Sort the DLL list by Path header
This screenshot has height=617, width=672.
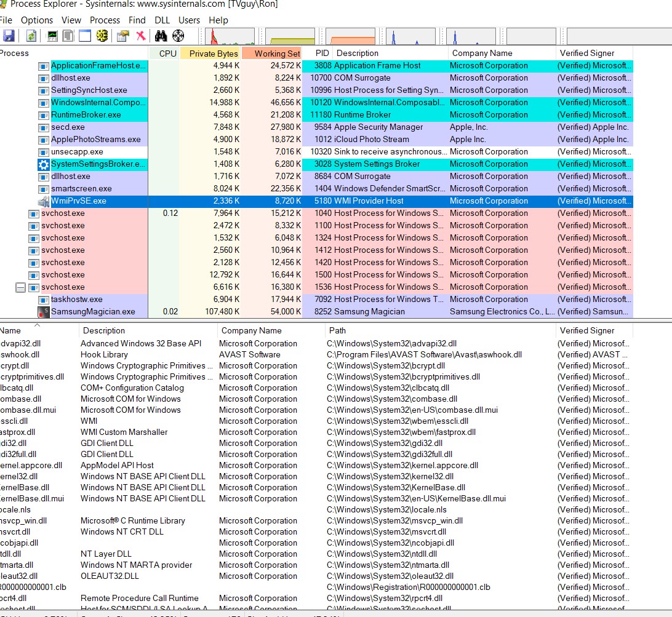pos(440,330)
